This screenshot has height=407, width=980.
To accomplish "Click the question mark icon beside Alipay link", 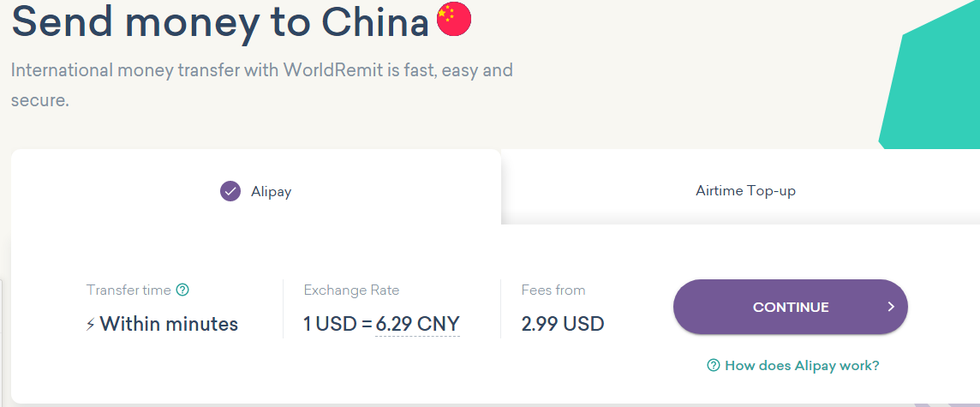I will [713, 366].
